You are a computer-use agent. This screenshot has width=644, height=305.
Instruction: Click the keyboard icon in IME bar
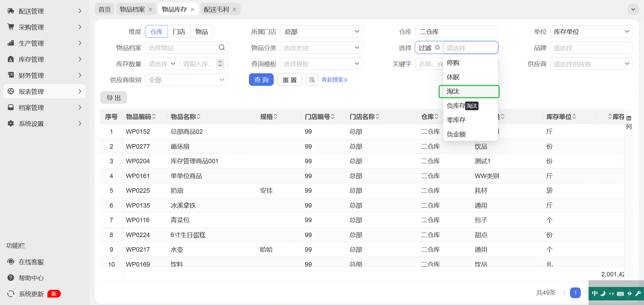tap(620, 294)
